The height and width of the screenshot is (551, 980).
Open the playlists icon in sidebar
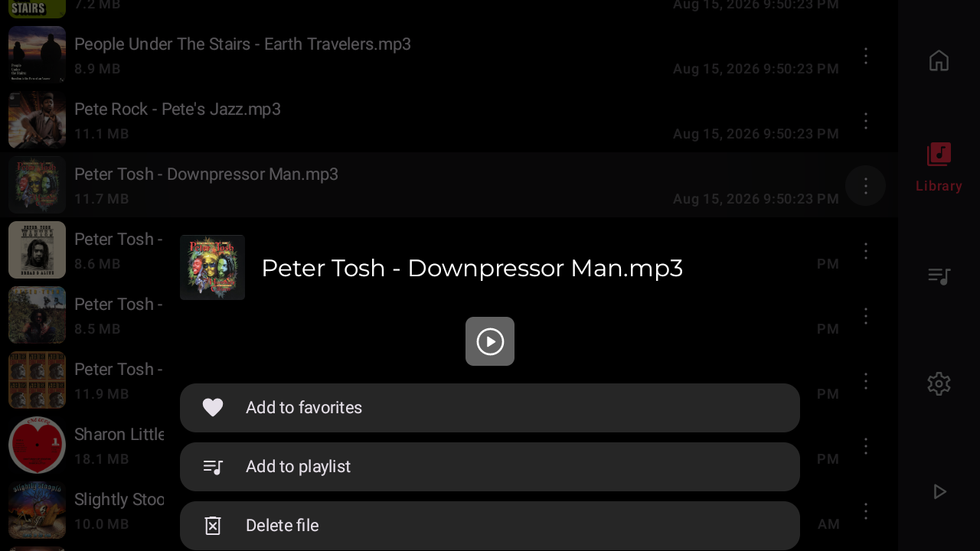tap(939, 275)
